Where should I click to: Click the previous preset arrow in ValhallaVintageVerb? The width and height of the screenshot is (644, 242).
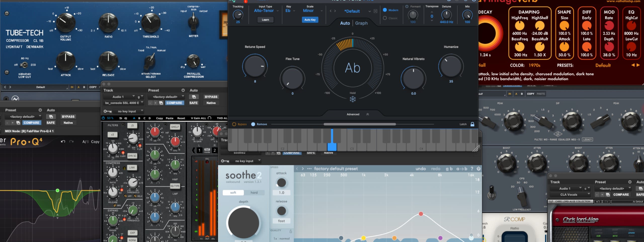[633, 65]
